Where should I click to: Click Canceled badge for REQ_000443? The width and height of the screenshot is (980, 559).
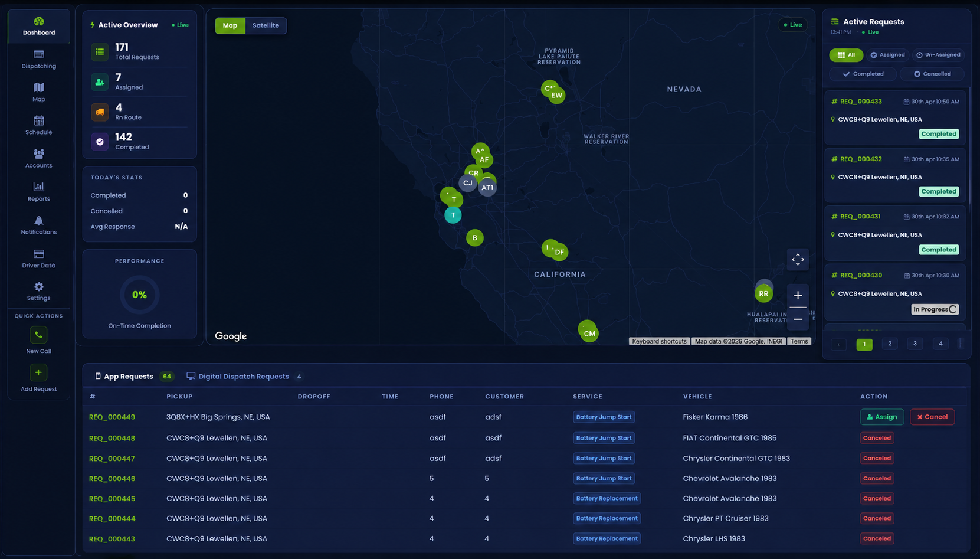pos(877,538)
